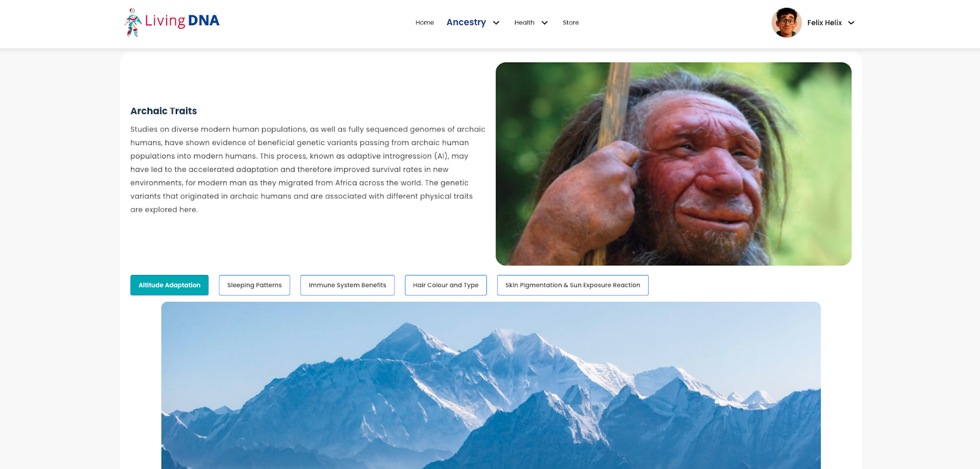The image size is (980, 469).
Task: Click the snowy mountain range image
Action: (x=491, y=385)
